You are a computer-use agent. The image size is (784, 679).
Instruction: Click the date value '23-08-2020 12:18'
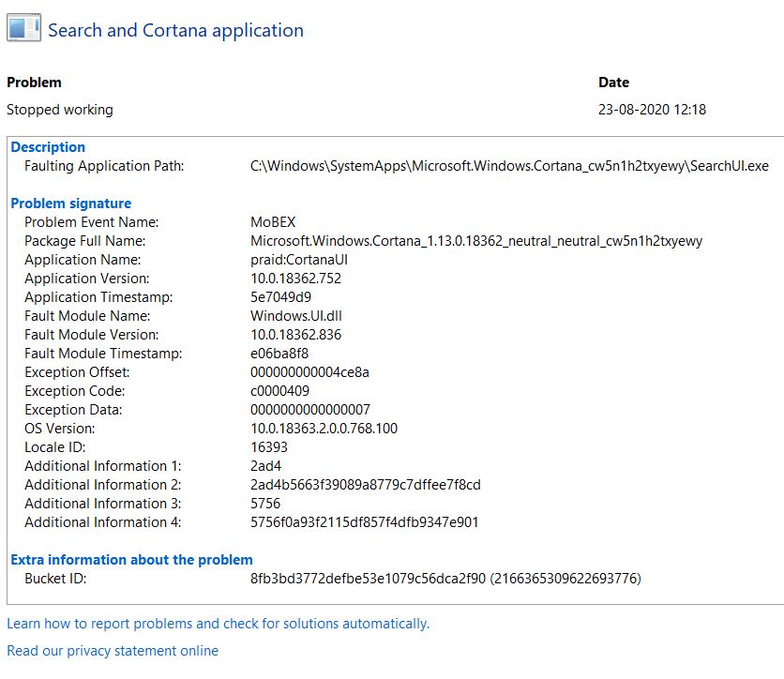tap(652, 110)
